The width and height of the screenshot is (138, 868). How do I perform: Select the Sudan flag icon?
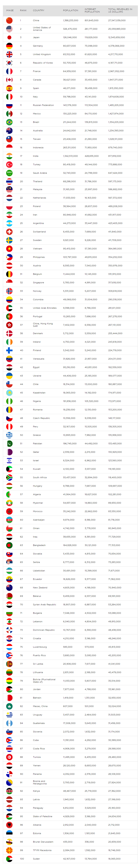click(x=9, y=859)
